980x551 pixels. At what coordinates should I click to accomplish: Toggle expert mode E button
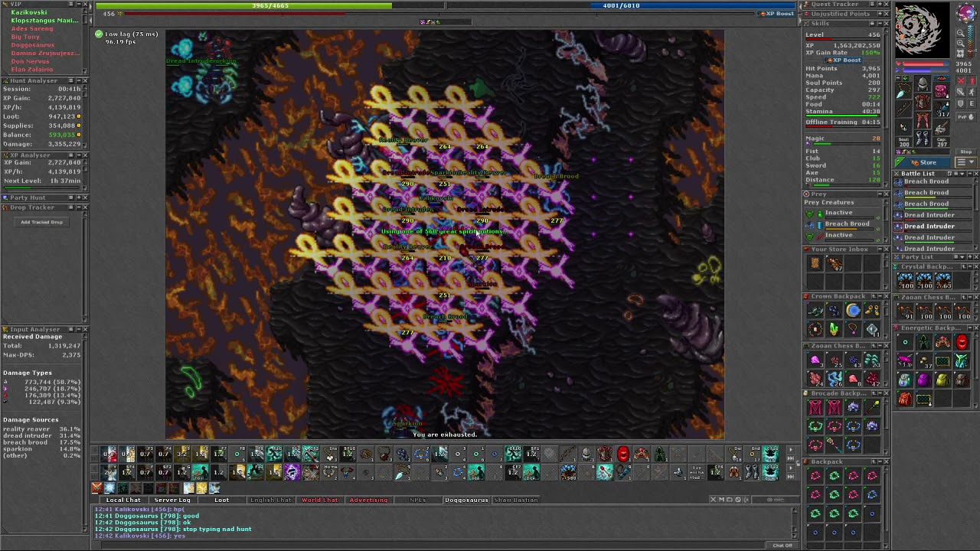[972, 103]
